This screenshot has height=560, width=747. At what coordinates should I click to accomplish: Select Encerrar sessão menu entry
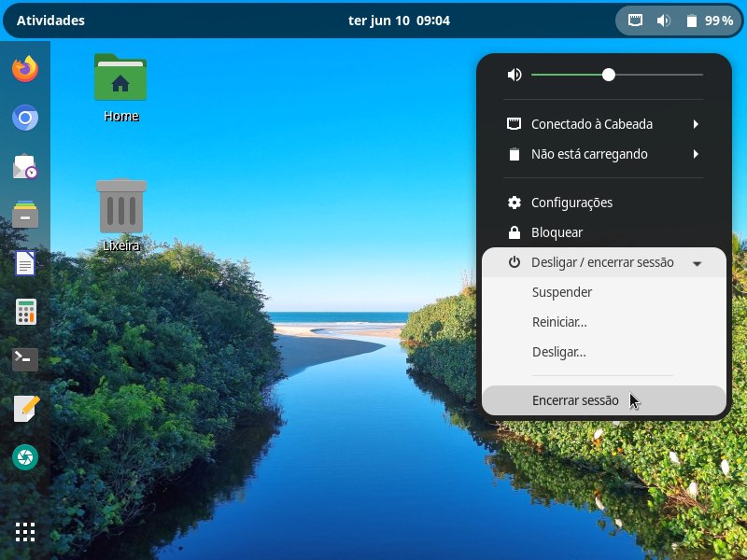(604, 400)
